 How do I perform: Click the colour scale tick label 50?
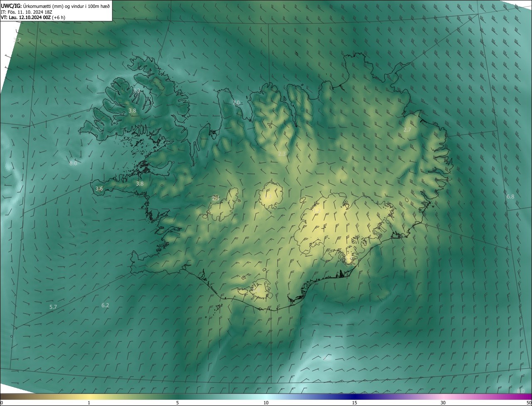(x=529, y=403)
